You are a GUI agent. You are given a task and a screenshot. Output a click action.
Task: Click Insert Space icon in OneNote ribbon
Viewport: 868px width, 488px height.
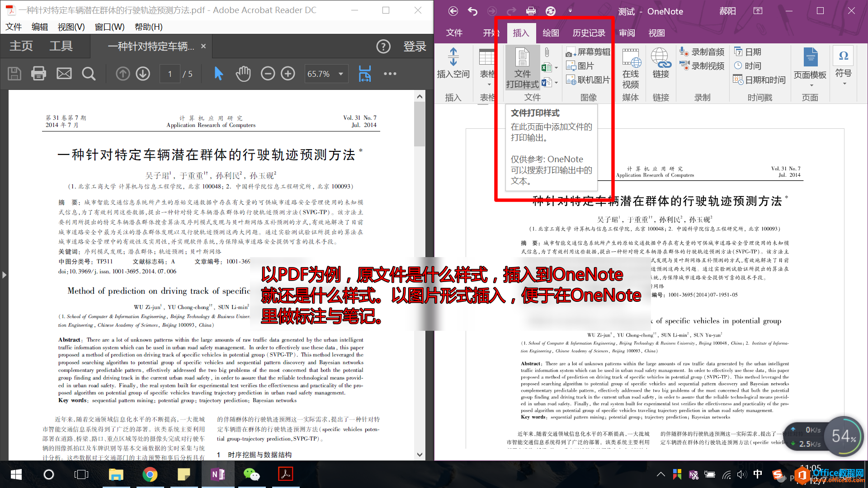point(453,63)
